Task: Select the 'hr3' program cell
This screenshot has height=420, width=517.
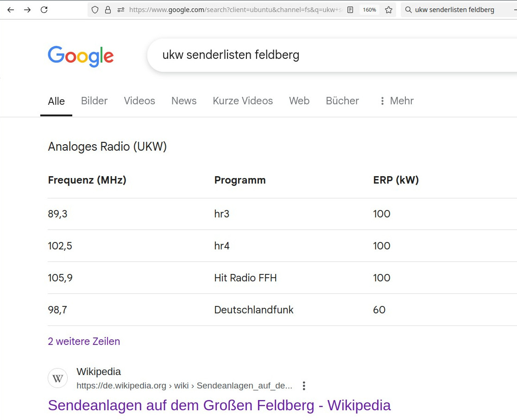Action: (222, 214)
